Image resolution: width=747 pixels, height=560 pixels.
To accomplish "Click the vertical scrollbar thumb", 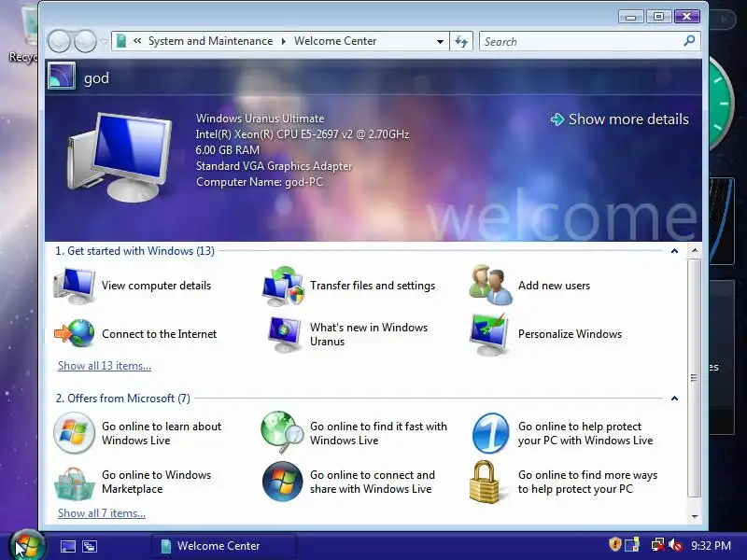I will click(x=695, y=378).
